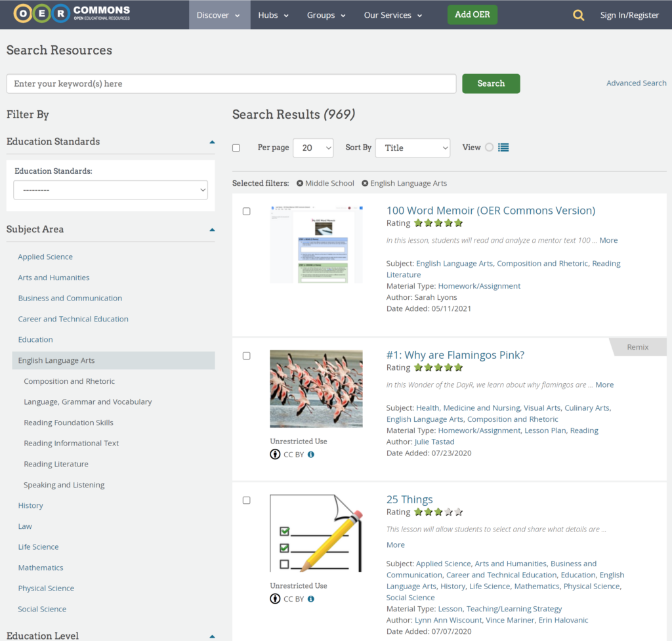Remove the English Language Arts filter
This screenshot has height=641, width=672.
pyautogui.click(x=366, y=183)
